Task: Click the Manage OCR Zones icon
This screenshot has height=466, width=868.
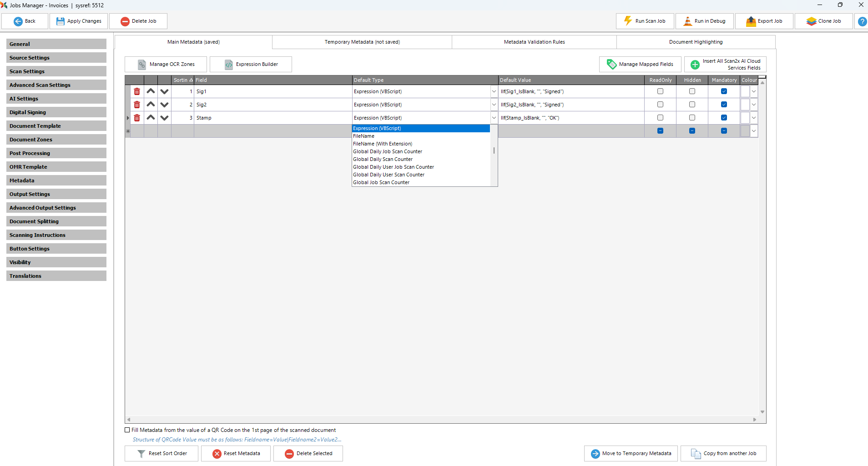Action: [142, 65]
